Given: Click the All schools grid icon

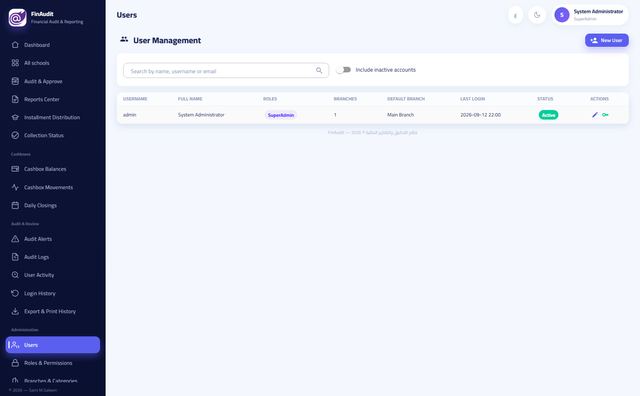Looking at the screenshot, I should (x=15, y=63).
